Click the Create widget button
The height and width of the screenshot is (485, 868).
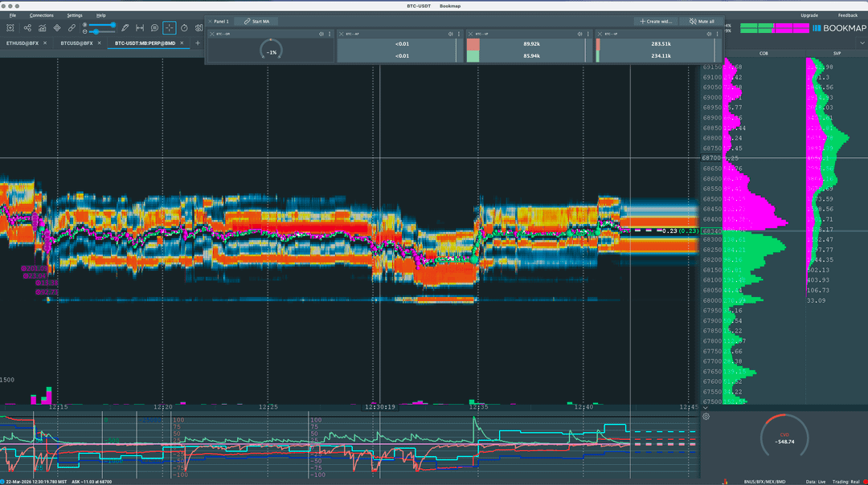coord(655,22)
